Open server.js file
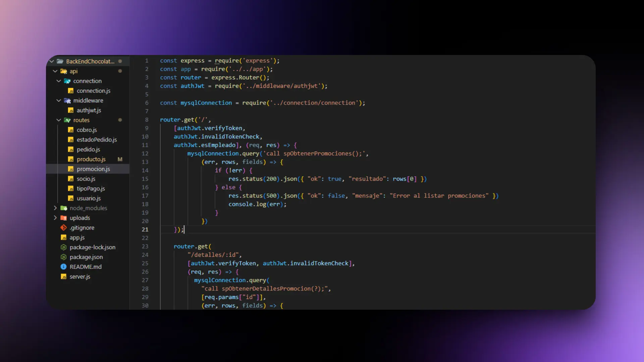 pos(80,277)
